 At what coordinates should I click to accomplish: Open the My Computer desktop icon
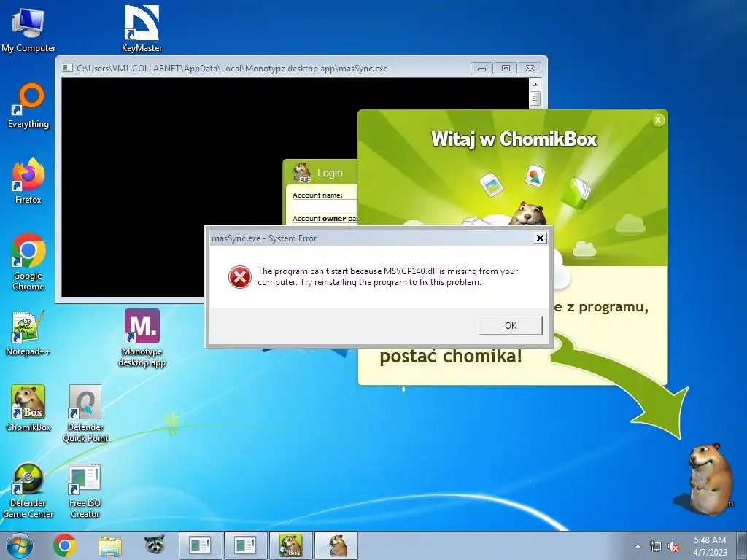[28, 29]
